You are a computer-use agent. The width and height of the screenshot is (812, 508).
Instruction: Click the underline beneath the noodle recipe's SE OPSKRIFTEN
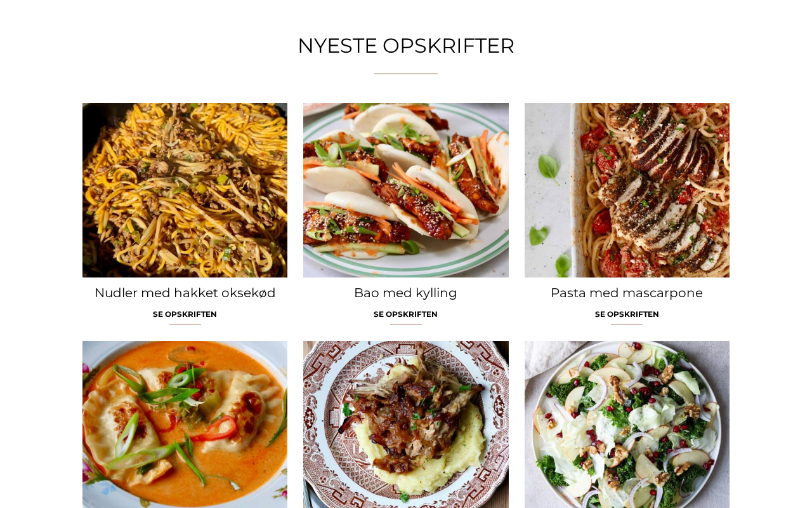tap(185, 324)
